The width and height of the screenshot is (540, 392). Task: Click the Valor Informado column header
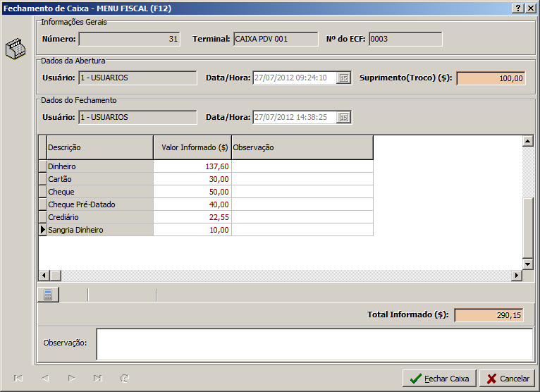tap(192, 147)
